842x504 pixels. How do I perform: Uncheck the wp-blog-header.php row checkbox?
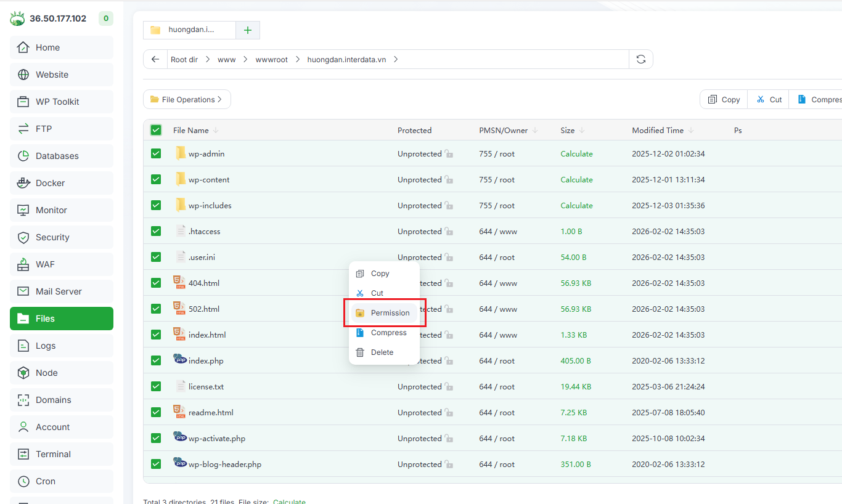click(156, 464)
